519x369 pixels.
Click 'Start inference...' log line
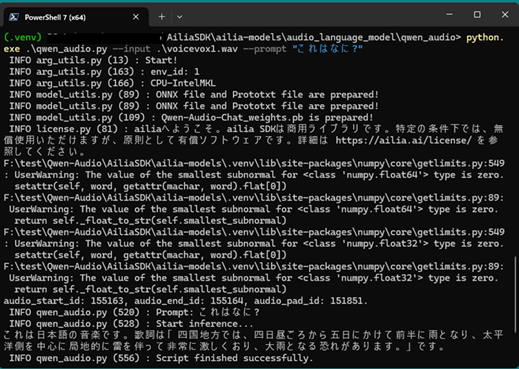[x=131, y=324]
